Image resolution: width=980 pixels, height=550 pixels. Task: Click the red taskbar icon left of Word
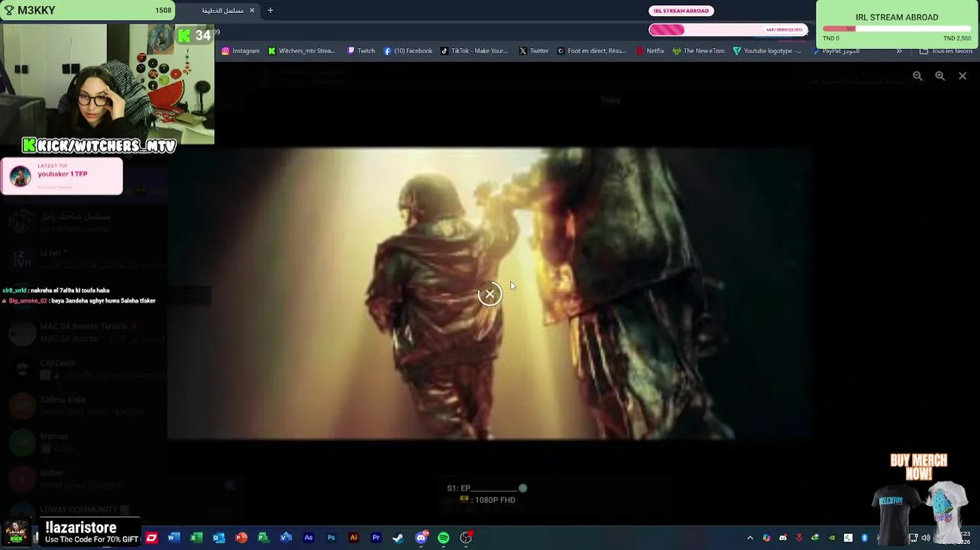tap(151, 538)
